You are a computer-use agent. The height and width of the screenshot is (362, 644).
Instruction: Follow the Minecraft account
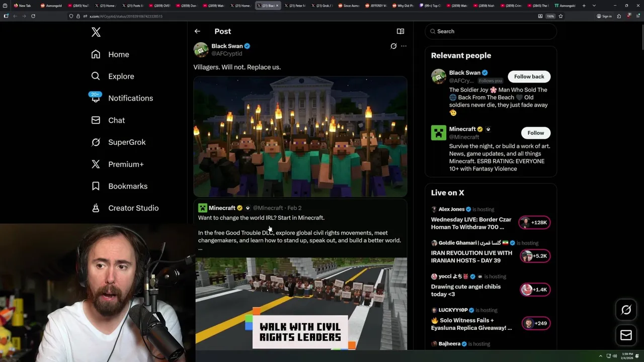[x=535, y=133]
